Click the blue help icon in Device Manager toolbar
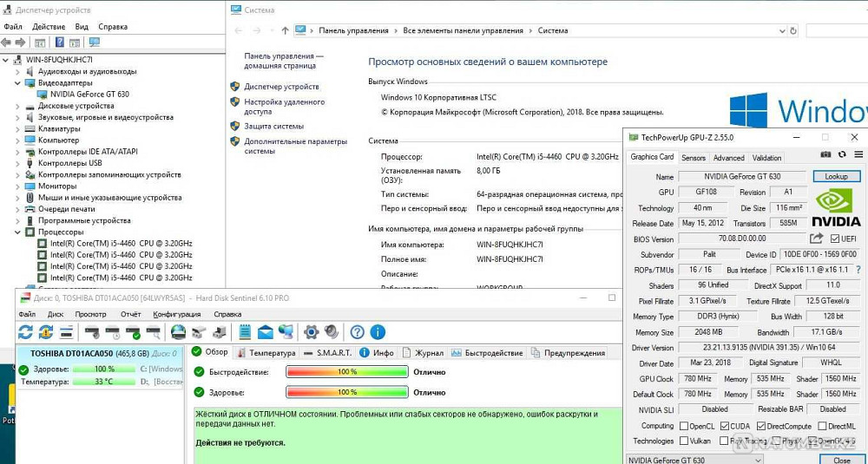868x464 pixels. 60,42
